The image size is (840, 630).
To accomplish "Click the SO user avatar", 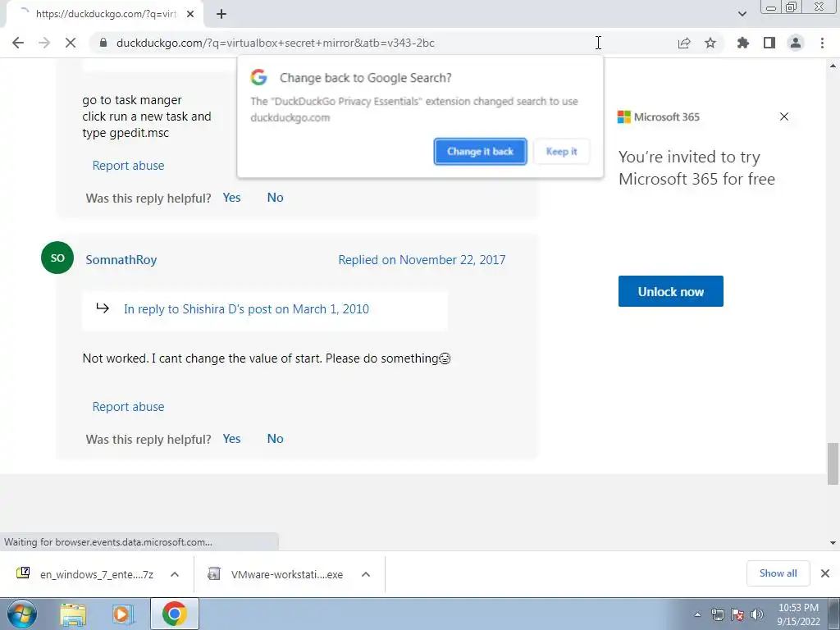I will point(57,258).
